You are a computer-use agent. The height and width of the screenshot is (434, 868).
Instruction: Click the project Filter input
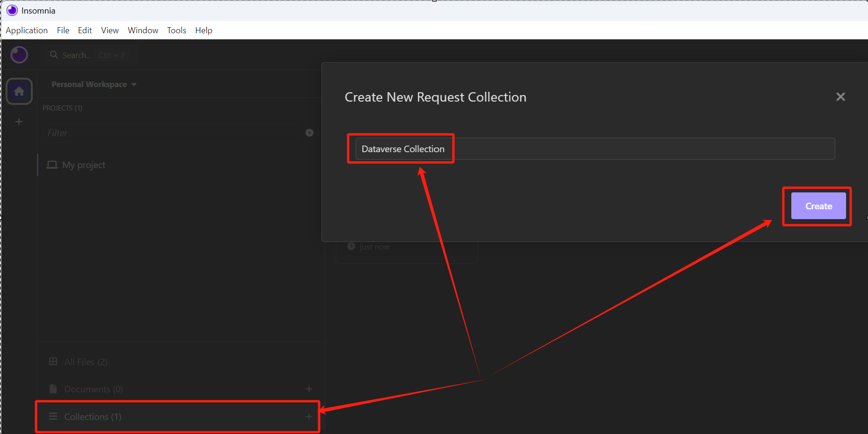tap(170, 133)
